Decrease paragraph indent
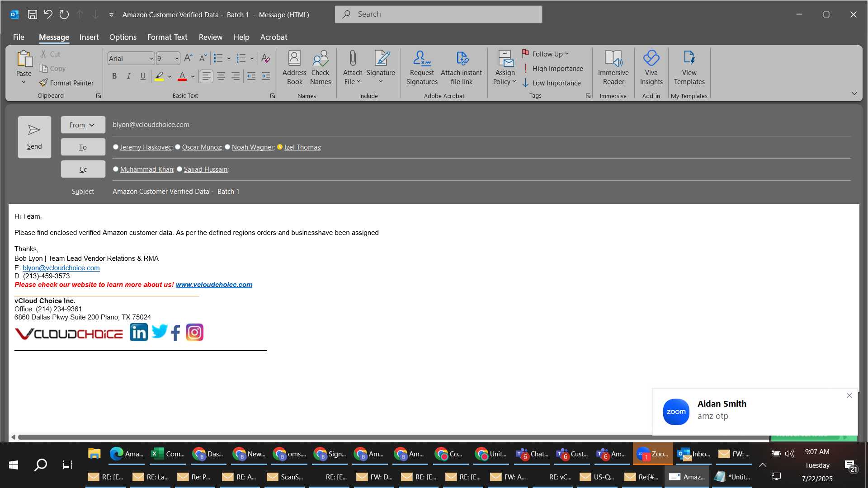868x488 pixels. (x=251, y=76)
